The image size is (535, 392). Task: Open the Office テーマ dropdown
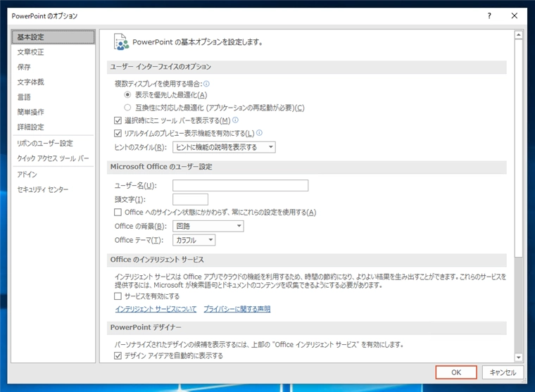(194, 240)
